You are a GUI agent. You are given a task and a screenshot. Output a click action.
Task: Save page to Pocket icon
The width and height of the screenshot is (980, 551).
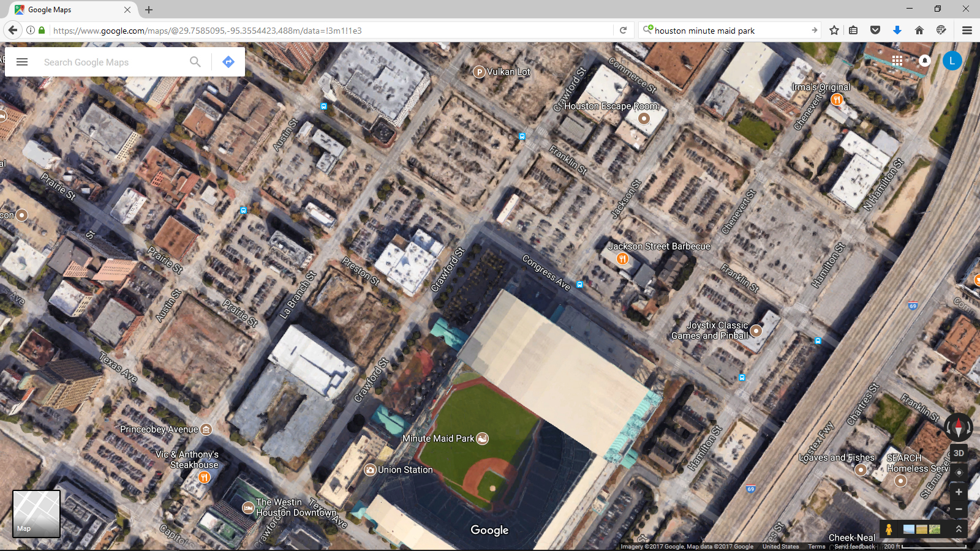(x=875, y=30)
